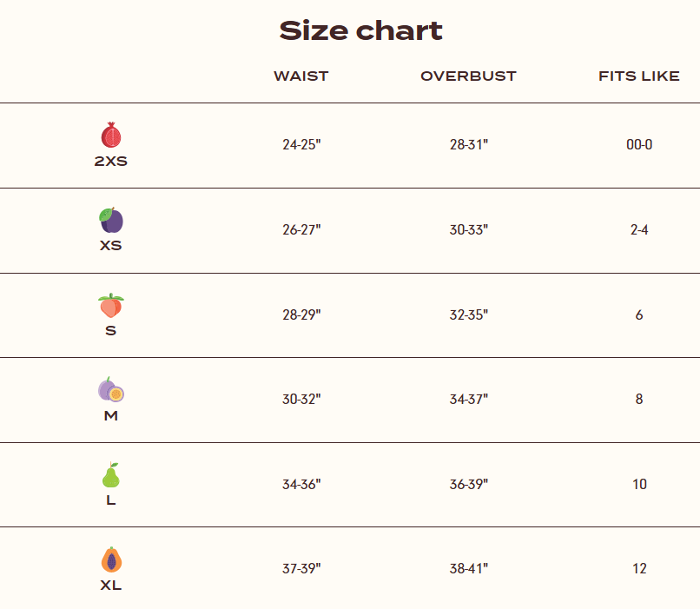Click the 28-31" overbust measurement
This screenshot has width=700, height=609.
[469, 144]
